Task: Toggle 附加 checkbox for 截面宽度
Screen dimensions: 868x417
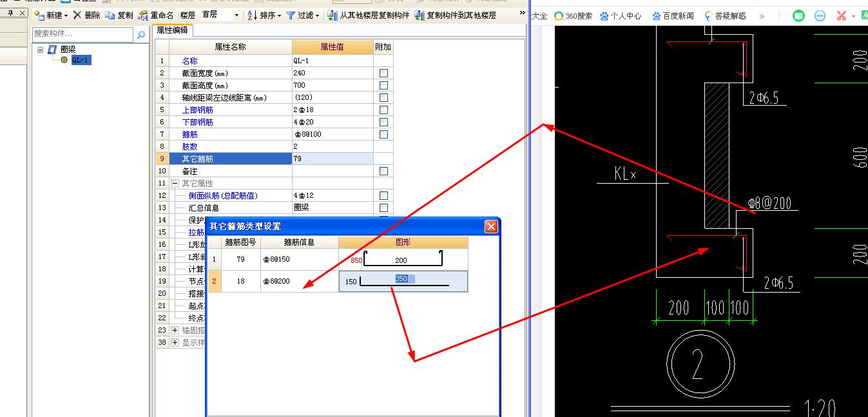Action: pos(383,73)
